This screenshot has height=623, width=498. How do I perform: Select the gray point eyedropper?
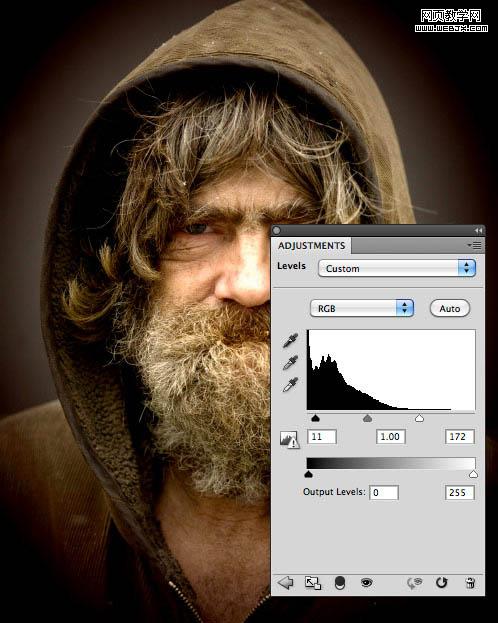291,362
